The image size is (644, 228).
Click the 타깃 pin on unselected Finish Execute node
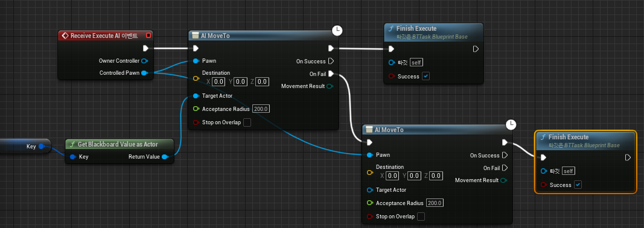pyautogui.click(x=392, y=63)
